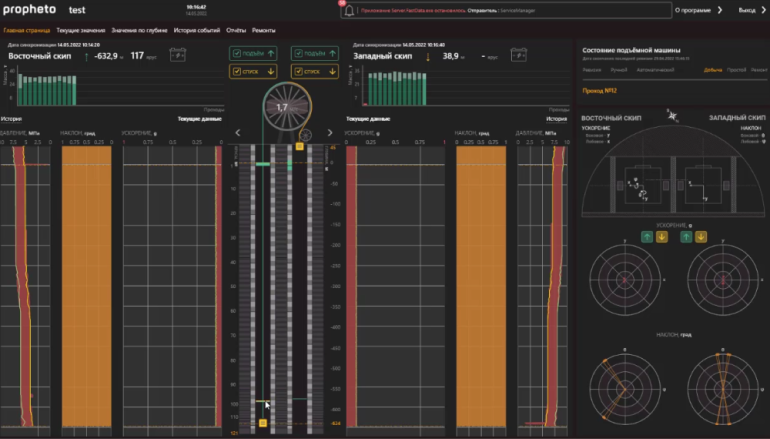Click the red notification count badge
This screenshot has width=770, height=439.
click(342, 3)
